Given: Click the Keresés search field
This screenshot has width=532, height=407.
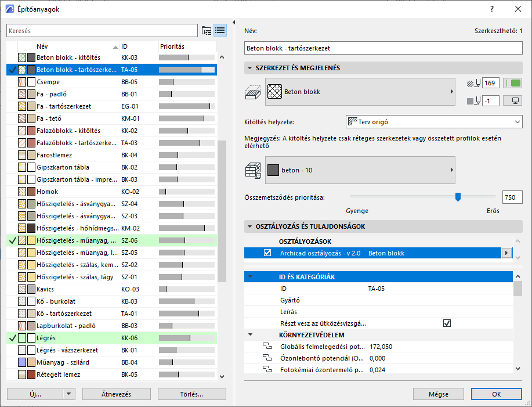Looking at the screenshot, I should [102, 30].
